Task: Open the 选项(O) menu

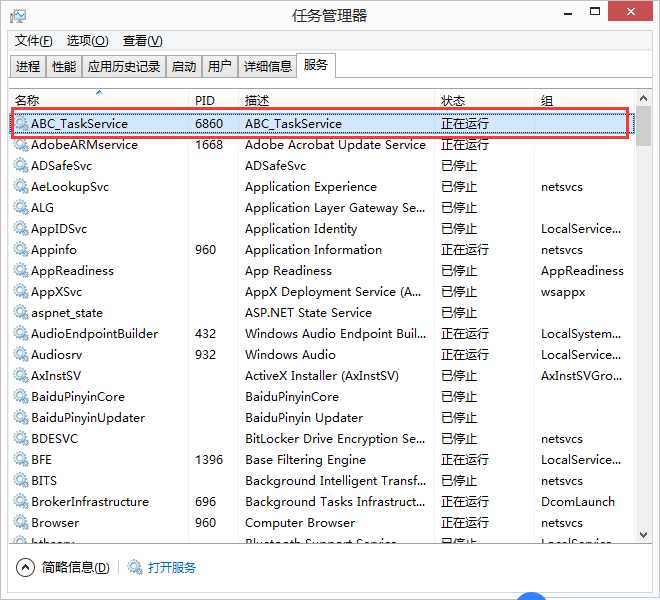Action: pos(88,41)
